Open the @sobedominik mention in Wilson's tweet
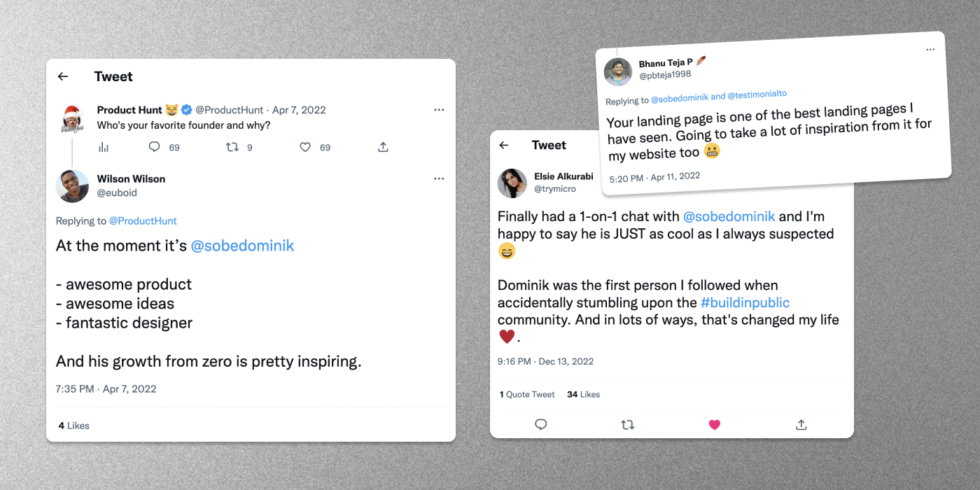 pos(242,246)
